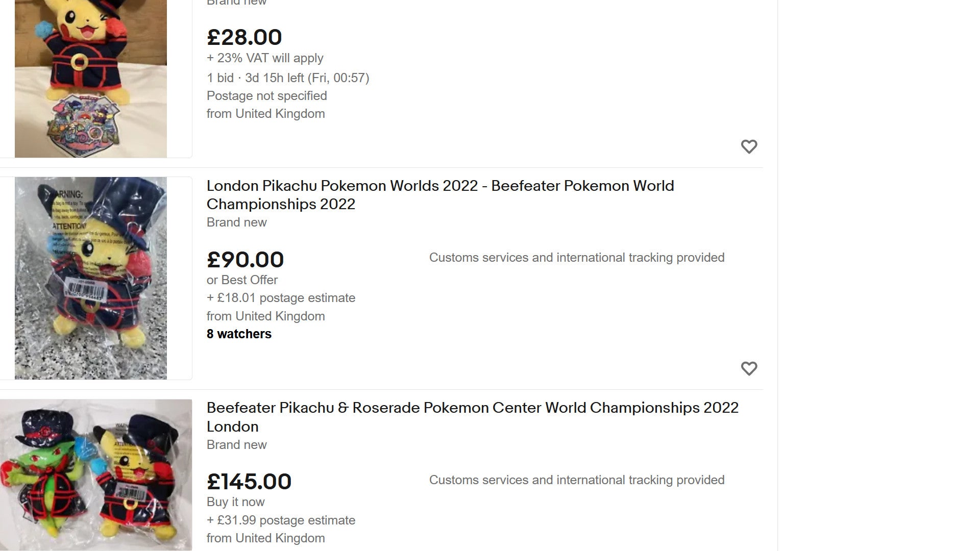The width and height of the screenshot is (980, 551).
Task: View the Pikachu and Roserade plush photo
Action: tap(96, 474)
